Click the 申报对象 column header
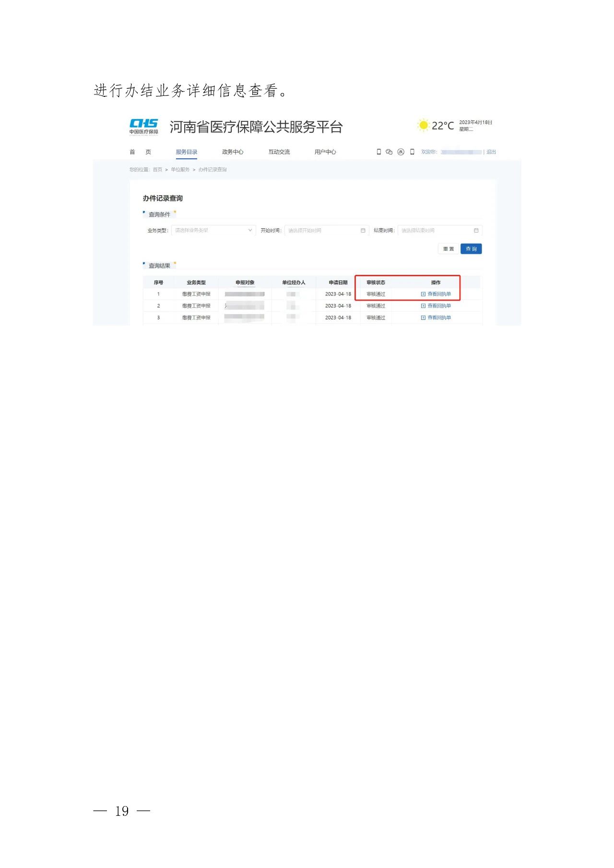The width and height of the screenshot is (614, 868). click(245, 282)
